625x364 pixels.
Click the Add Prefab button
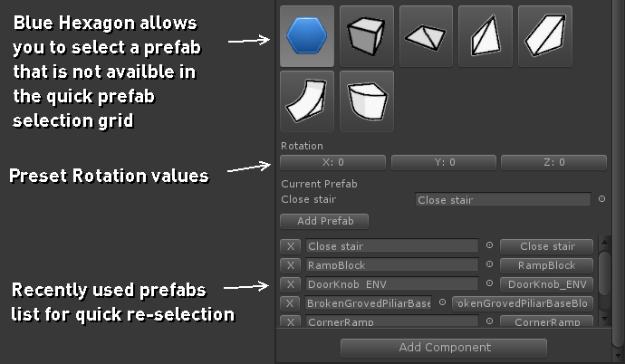(324, 222)
